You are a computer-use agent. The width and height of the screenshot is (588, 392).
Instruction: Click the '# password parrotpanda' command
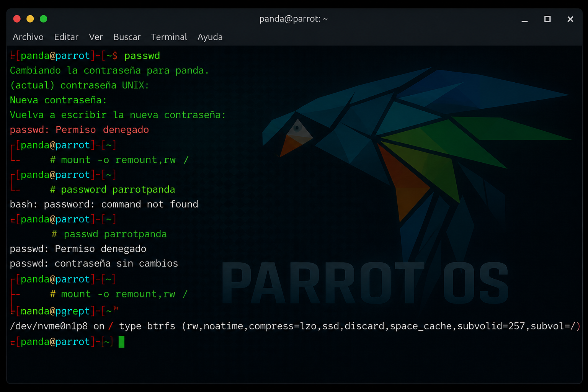point(113,190)
